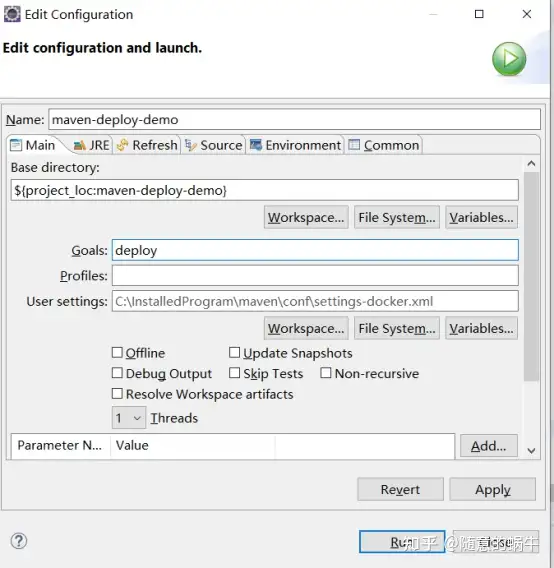Viewport: 554px width, 568px height.
Task: Click into the Name field
Action: coord(295,120)
